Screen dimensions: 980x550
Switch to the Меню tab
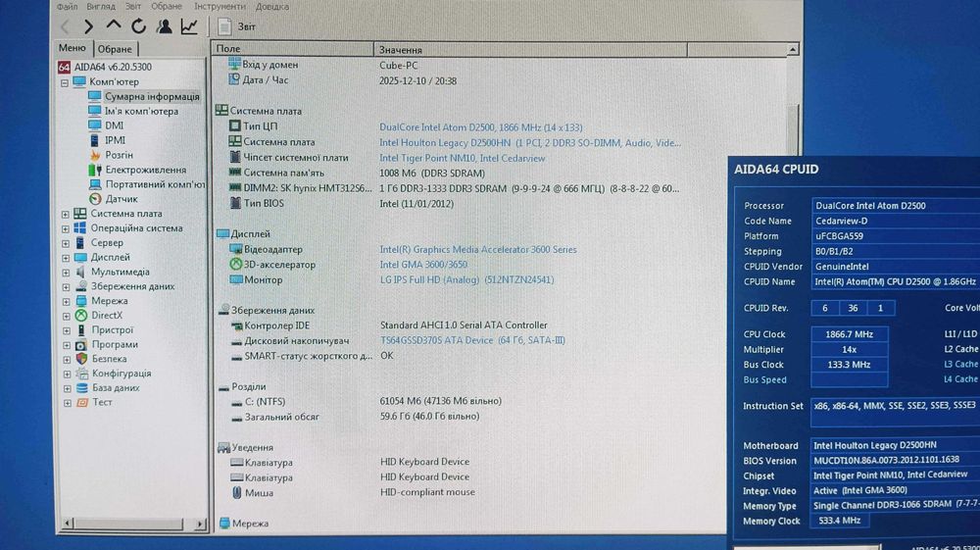point(73,48)
